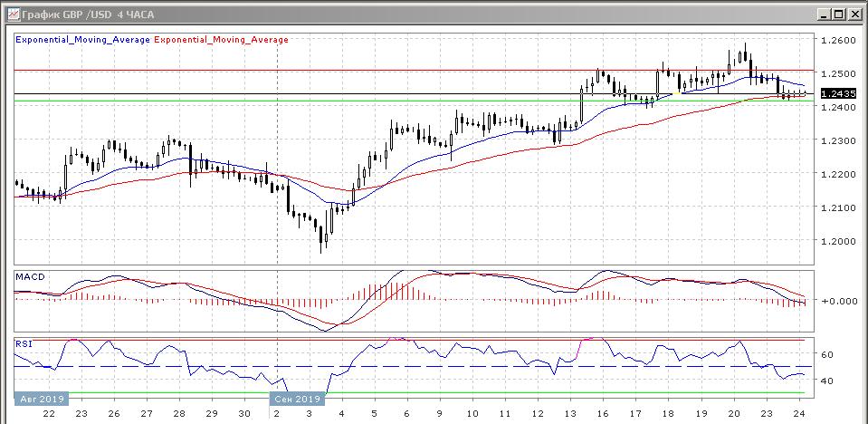Viewport: 868px width, 424px height.
Task: Click the chart icon in the title bar
Action: click(10, 14)
